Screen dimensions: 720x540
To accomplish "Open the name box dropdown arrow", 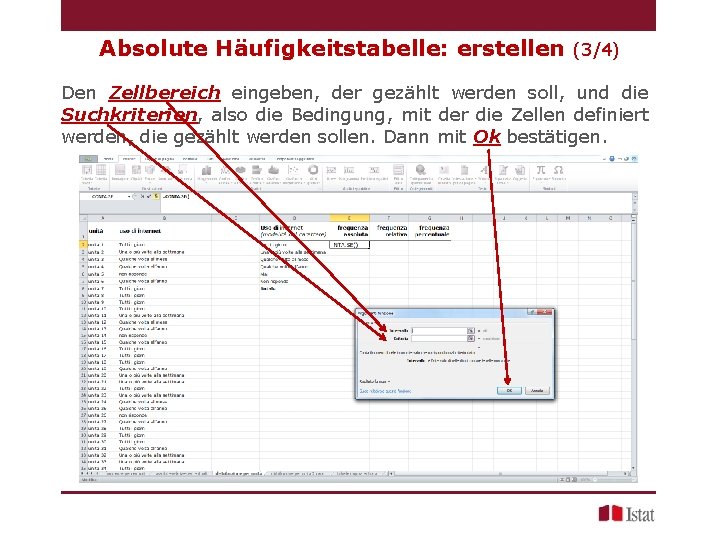I will (129, 197).
